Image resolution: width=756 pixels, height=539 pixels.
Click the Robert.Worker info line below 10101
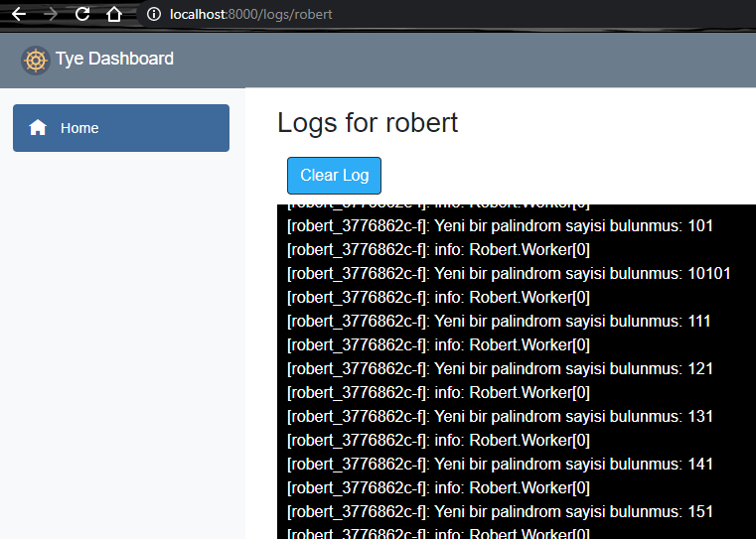pos(438,298)
